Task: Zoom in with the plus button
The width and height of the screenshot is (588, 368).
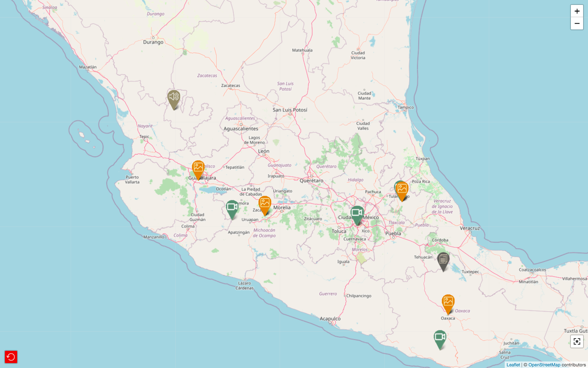Action: coord(577,11)
